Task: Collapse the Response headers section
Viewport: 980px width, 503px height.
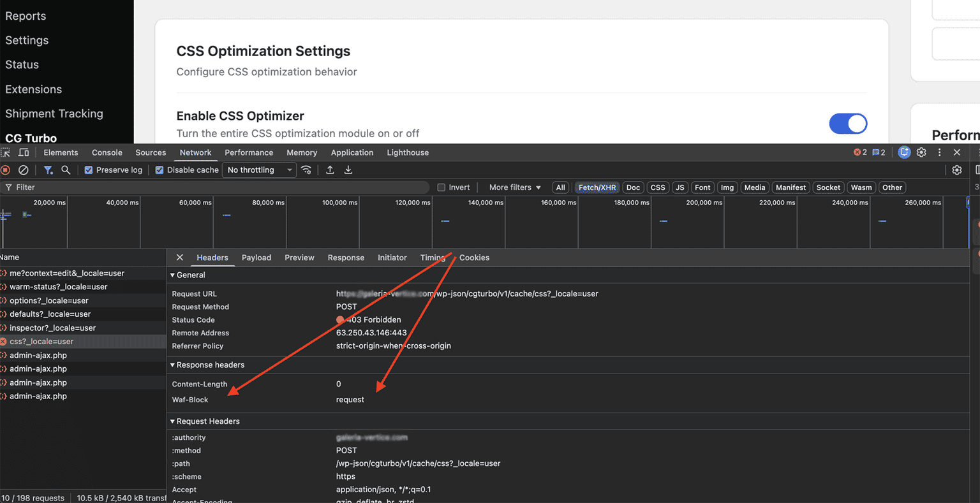Action: (207, 365)
